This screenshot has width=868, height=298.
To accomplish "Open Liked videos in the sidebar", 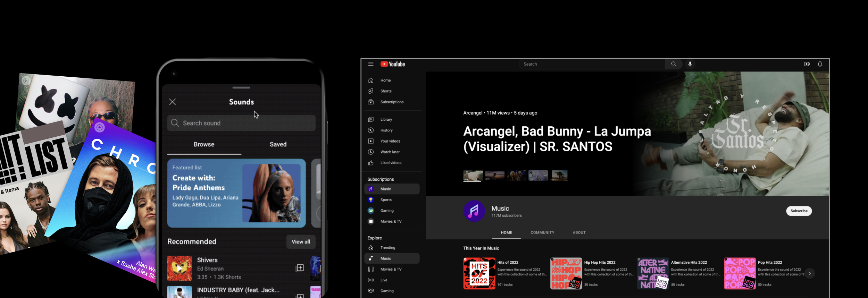I will pyautogui.click(x=392, y=163).
